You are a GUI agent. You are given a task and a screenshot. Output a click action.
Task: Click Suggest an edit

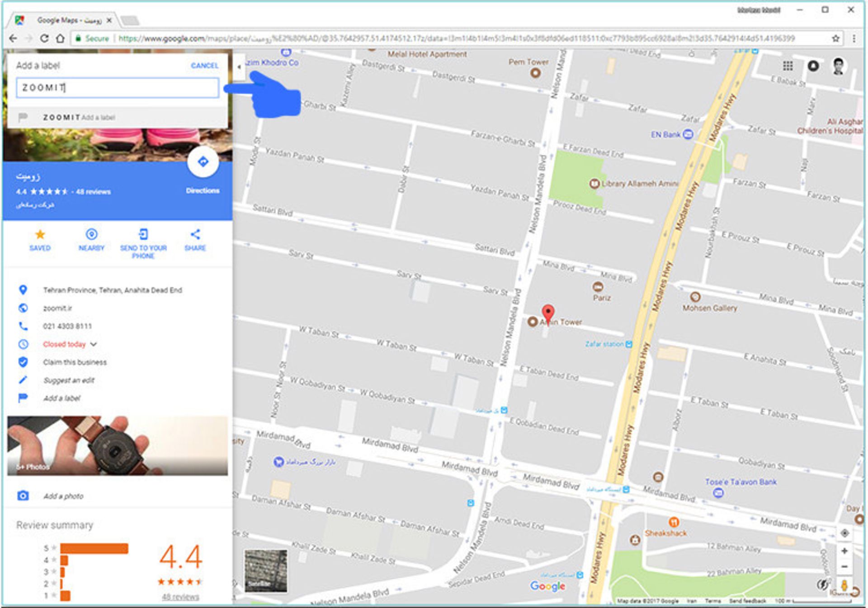coord(69,380)
